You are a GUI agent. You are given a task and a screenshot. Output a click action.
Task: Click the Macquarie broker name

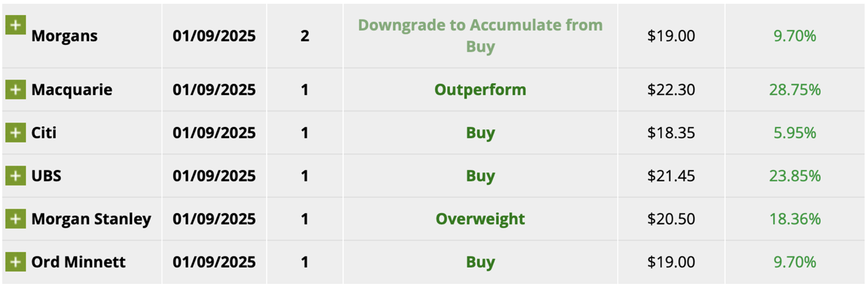[x=72, y=90]
